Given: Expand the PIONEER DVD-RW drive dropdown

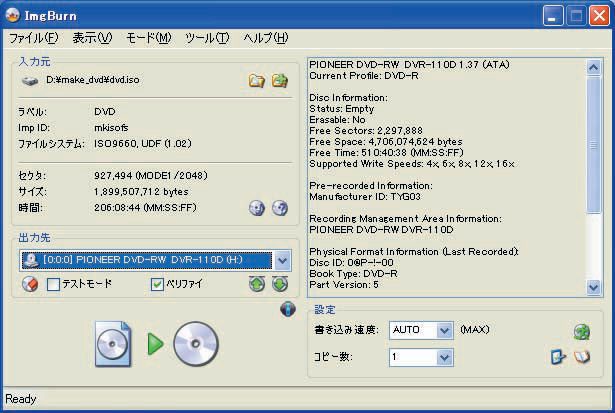Looking at the screenshot, I should coord(283,260).
